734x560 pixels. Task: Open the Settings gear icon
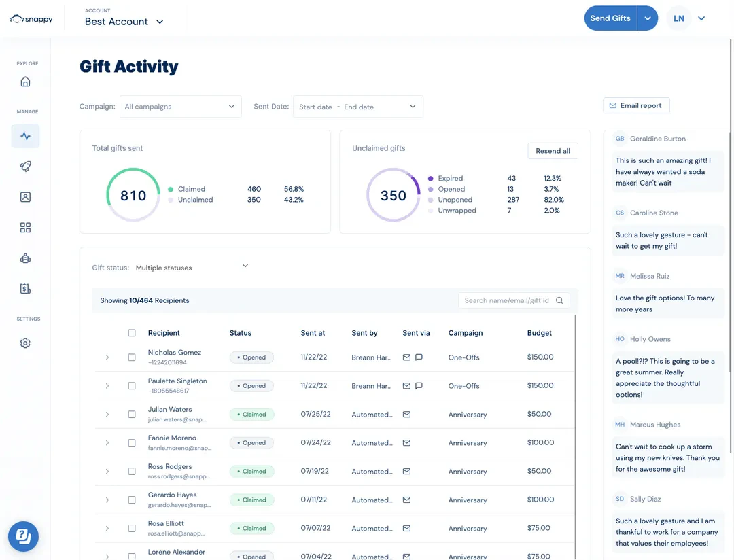point(25,343)
